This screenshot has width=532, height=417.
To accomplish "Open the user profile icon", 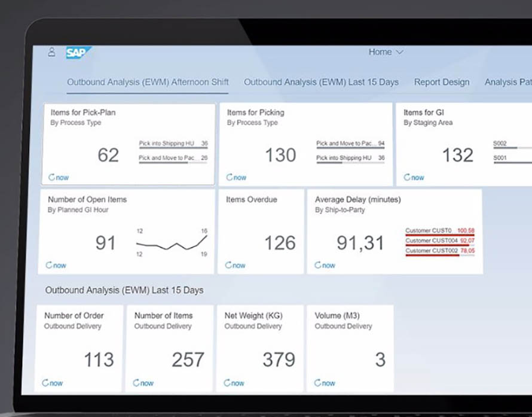I will (51, 52).
